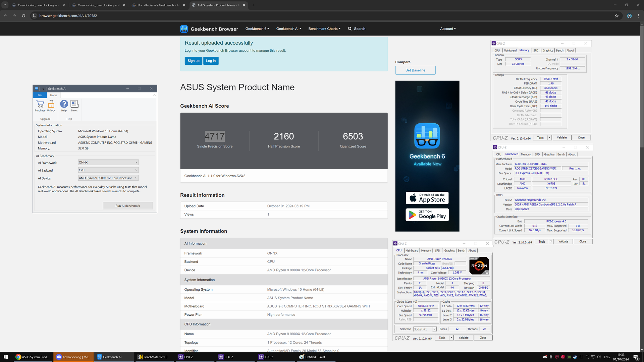Switch to Domdtxdissar's Geekbench browser tab
Screen dimensions: 644x362
pos(158,5)
